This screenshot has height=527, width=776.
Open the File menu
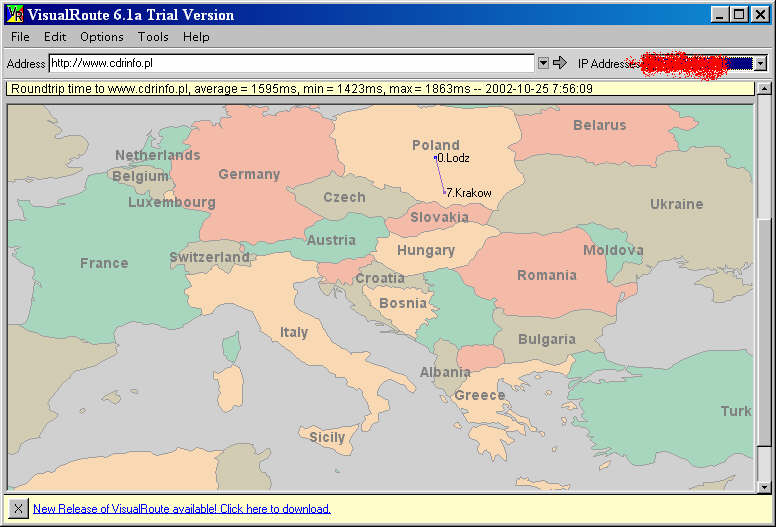20,37
